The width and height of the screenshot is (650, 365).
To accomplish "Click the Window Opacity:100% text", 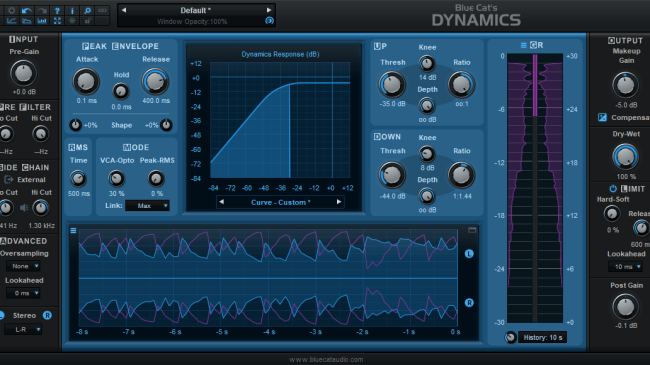I will (192, 22).
